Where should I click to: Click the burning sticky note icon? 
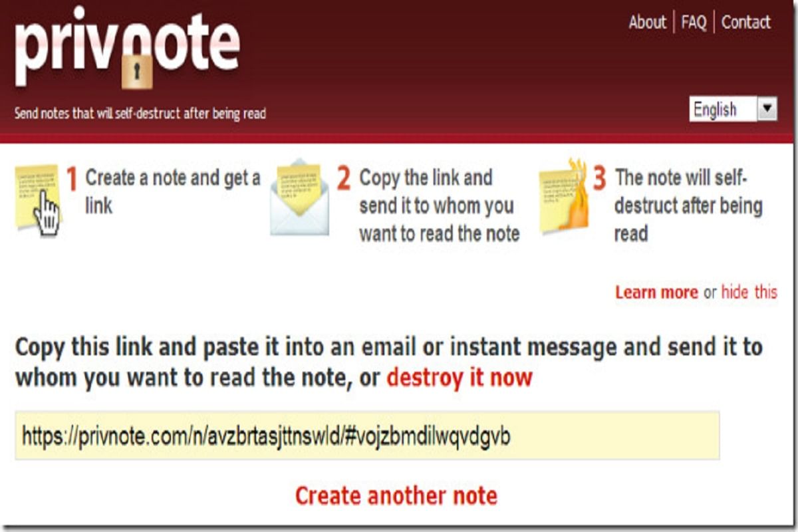563,196
